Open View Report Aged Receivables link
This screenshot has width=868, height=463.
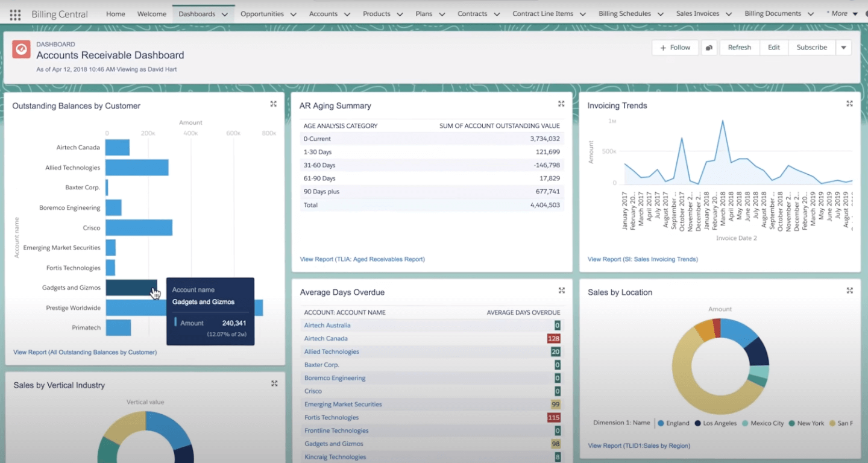pos(362,259)
